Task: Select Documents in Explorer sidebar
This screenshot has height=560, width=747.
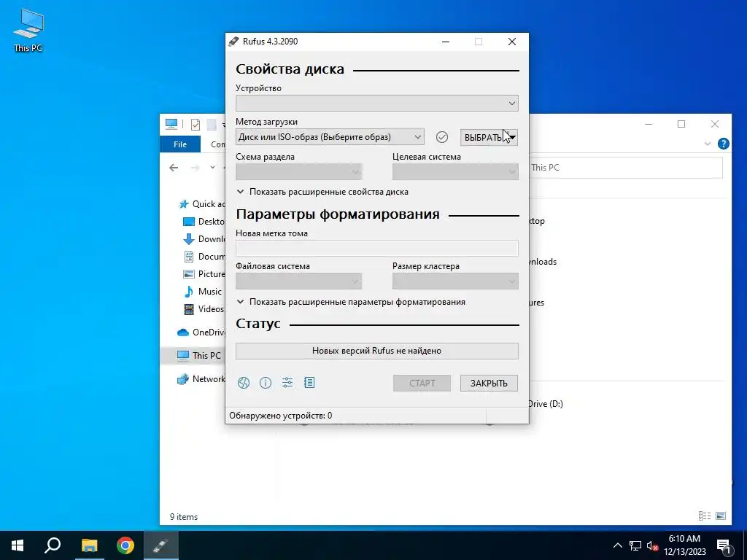Action: [x=204, y=256]
